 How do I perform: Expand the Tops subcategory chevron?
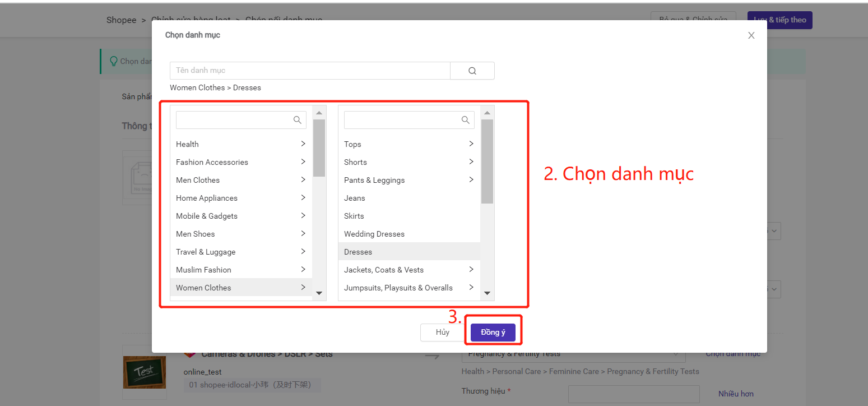471,144
